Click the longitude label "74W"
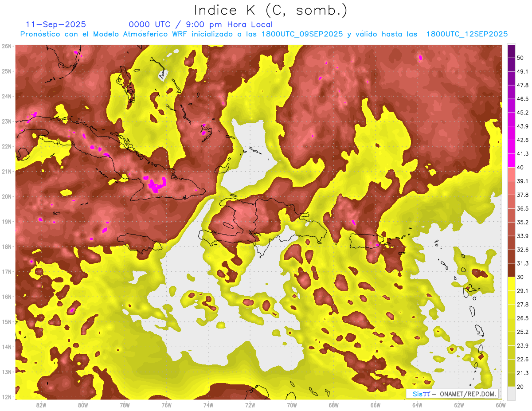This screenshot has width=532, height=411. point(208,405)
